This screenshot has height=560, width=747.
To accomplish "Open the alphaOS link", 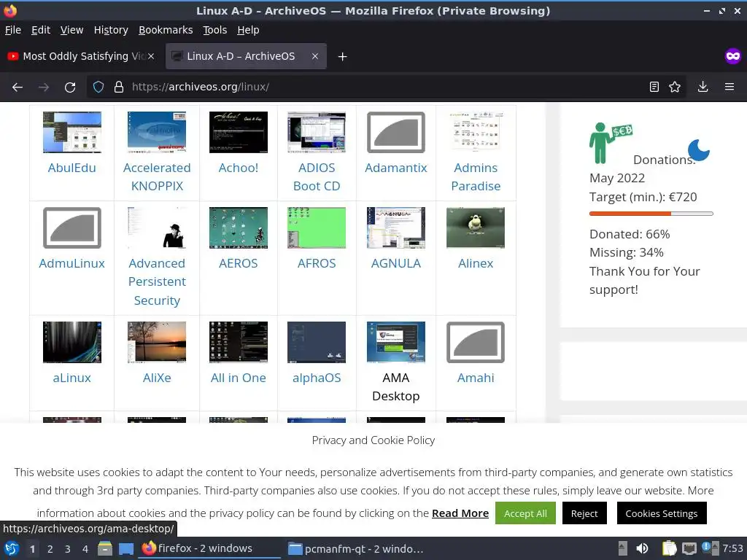I will coord(317,378).
